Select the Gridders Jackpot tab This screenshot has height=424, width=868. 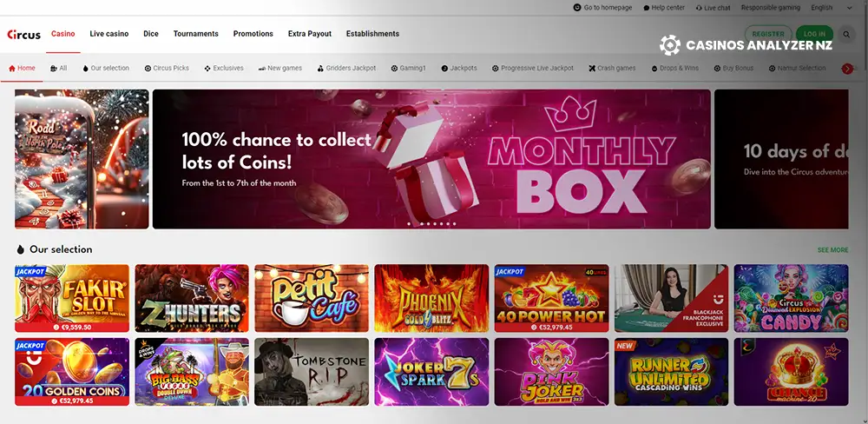click(346, 68)
